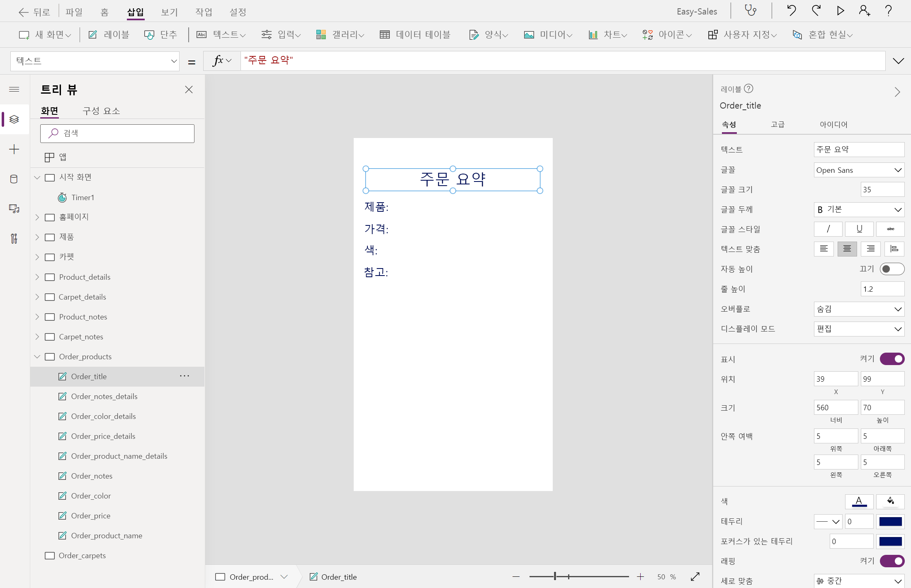This screenshot has width=911, height=588.
Task: Click the tree view 검색 search field
Action: 117,133
